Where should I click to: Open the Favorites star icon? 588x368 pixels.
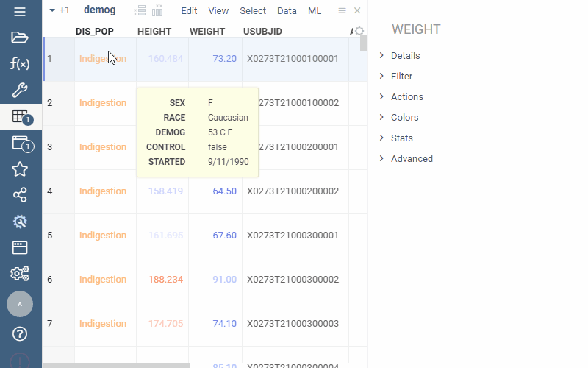pyautogui.click(x=20, y=169)
